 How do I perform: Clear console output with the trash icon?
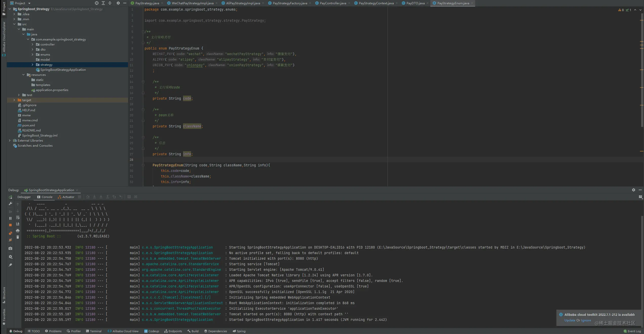coord(18,237)
